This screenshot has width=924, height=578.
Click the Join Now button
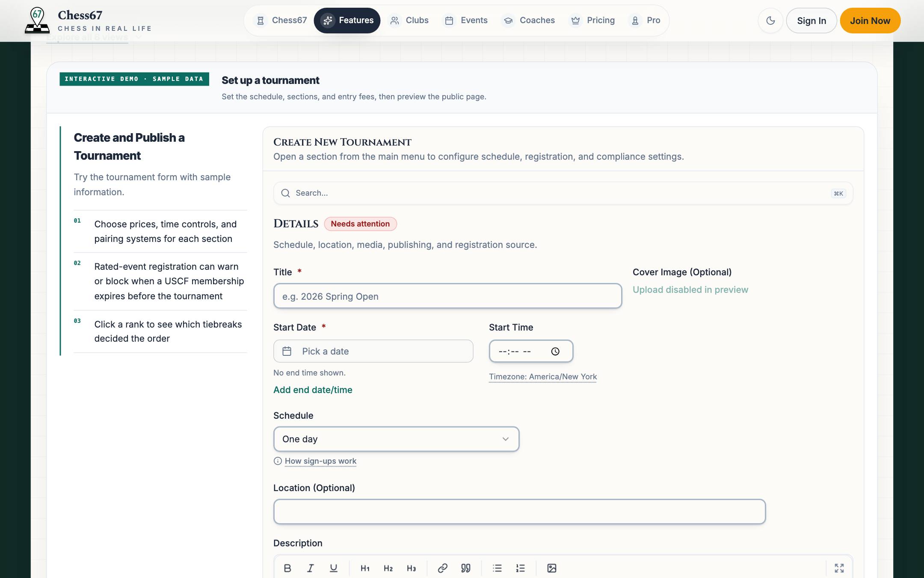pyautogui.click(x=870, y=21)
